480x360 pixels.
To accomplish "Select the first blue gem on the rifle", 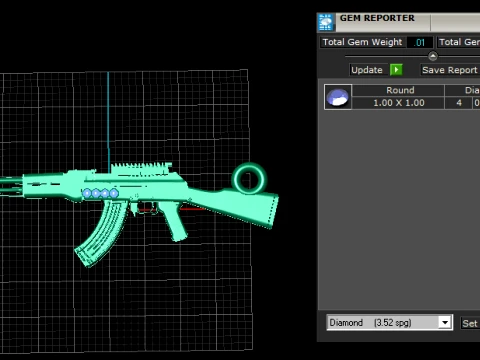I will (x=87, y=193).
